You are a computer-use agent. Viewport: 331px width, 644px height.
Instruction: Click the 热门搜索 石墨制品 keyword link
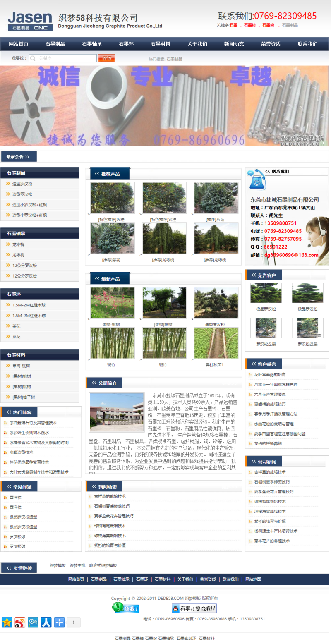(x=174, y=58)
